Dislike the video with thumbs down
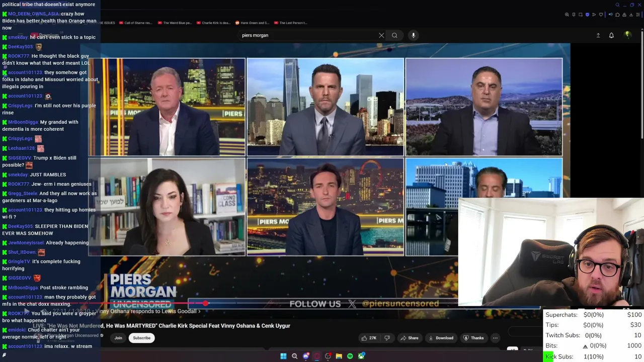Image resolution: width=644 pixels, height=362 pixels. pyautogui.click(x=387, y=338)
